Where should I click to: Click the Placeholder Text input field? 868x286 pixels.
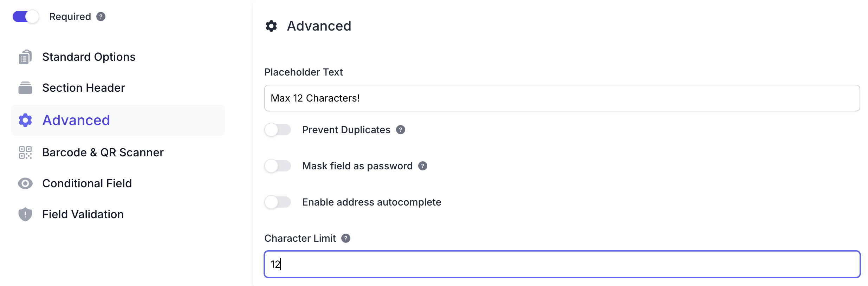tap(562, 98)
